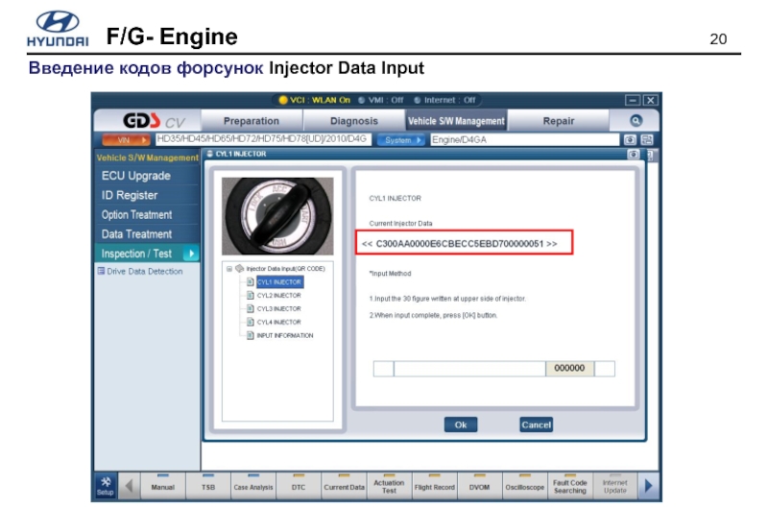
Task: Open Current Data in bottom toolbar
Action: point(344,486)
